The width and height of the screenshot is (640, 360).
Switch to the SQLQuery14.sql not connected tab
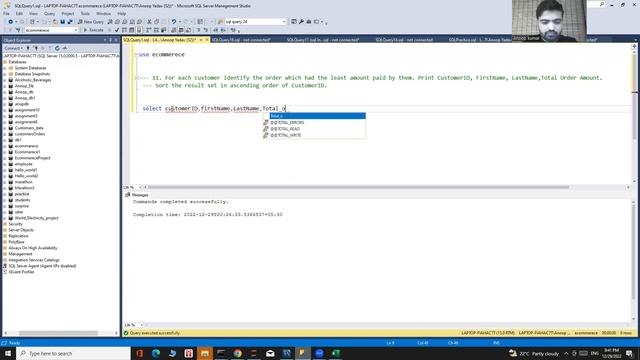pos(404,40)
